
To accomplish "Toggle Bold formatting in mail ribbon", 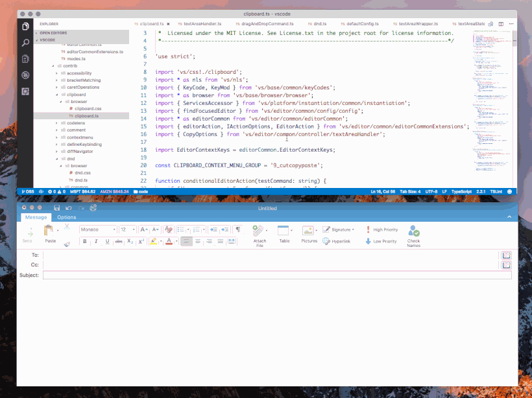I will [85, 241].
